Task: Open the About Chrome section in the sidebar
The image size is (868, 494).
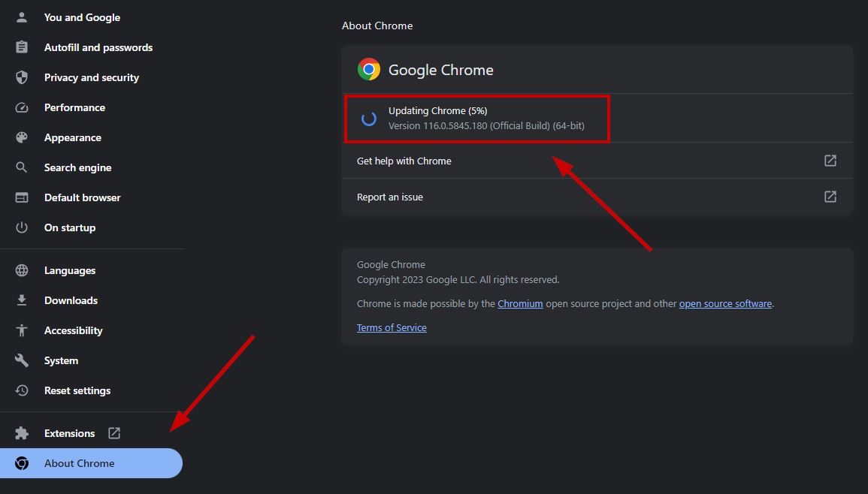Action: pos(80,463)
